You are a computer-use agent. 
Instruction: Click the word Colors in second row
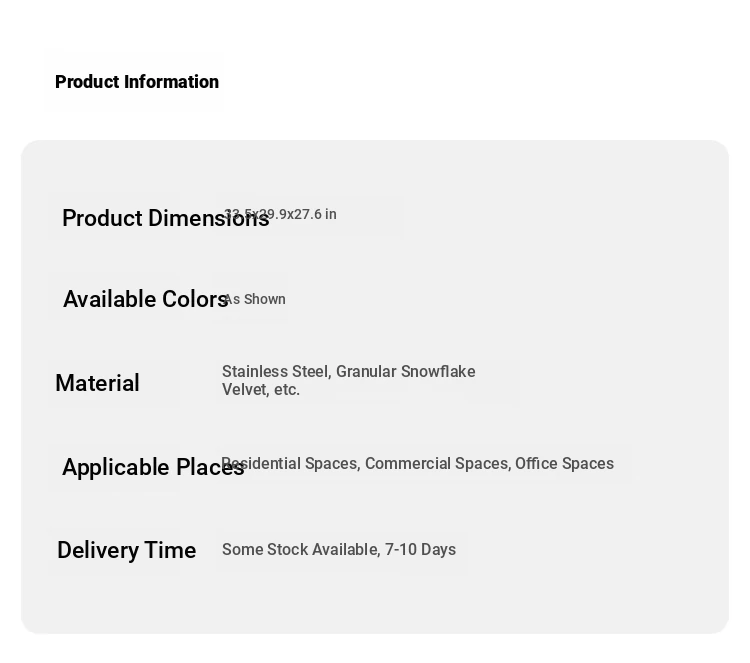[195, 299]
